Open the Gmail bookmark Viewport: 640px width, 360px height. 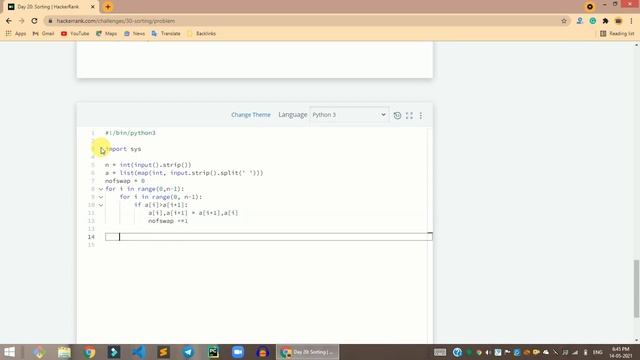point(43,33)
